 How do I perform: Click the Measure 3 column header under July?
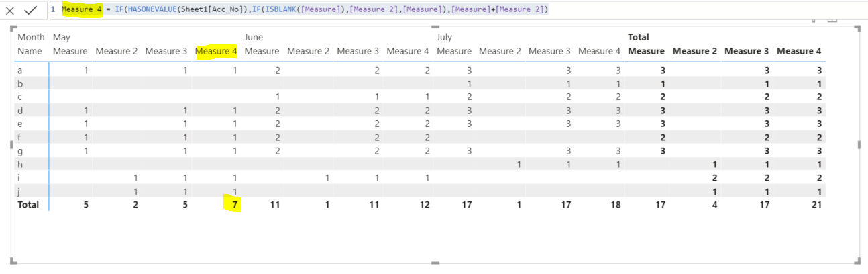coord(549,51)
